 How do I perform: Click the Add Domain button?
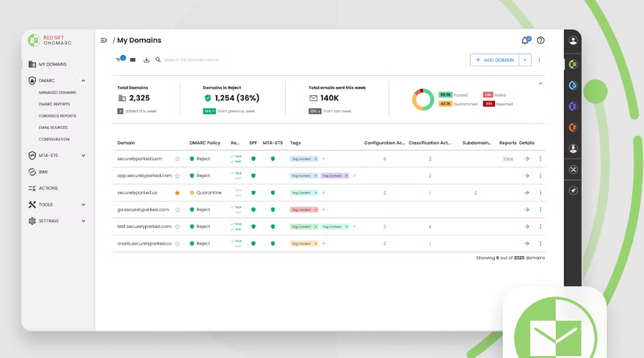pos(494,60)
